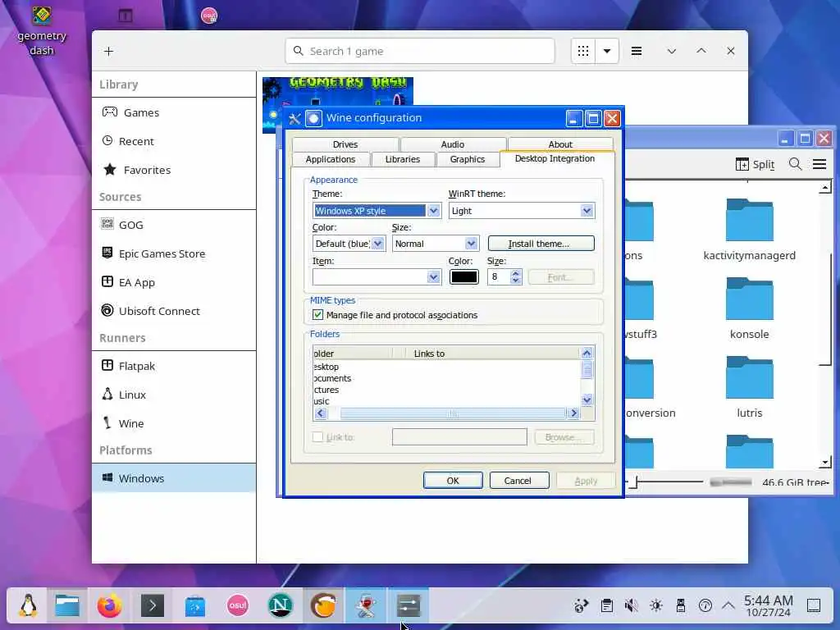Image resolution: width=840 pixels, height=630 pixels.
Task: Open the brightness tray icon
Action: point(655,606)
